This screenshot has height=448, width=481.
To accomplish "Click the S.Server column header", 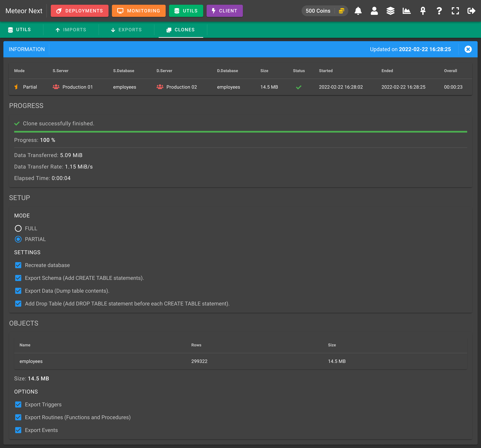I will click(x=61, y=71).
